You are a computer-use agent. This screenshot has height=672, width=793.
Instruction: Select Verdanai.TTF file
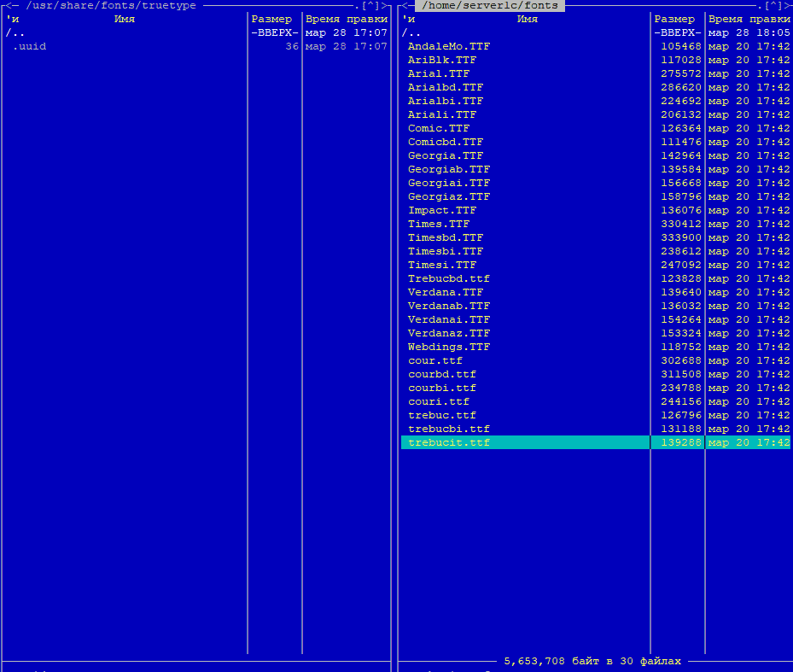tap(449, 320)
